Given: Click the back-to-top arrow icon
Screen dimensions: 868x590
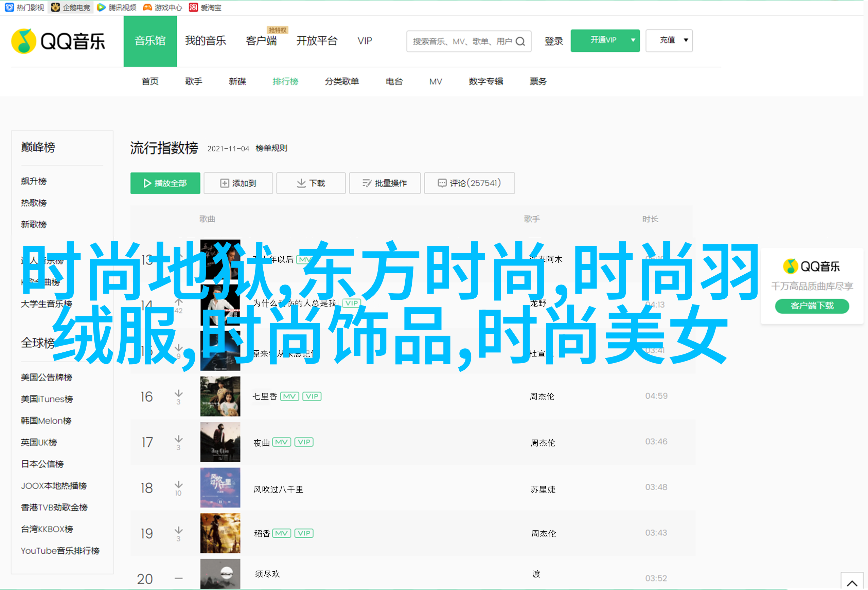Looking at the screenshot, I should (852, 583).
